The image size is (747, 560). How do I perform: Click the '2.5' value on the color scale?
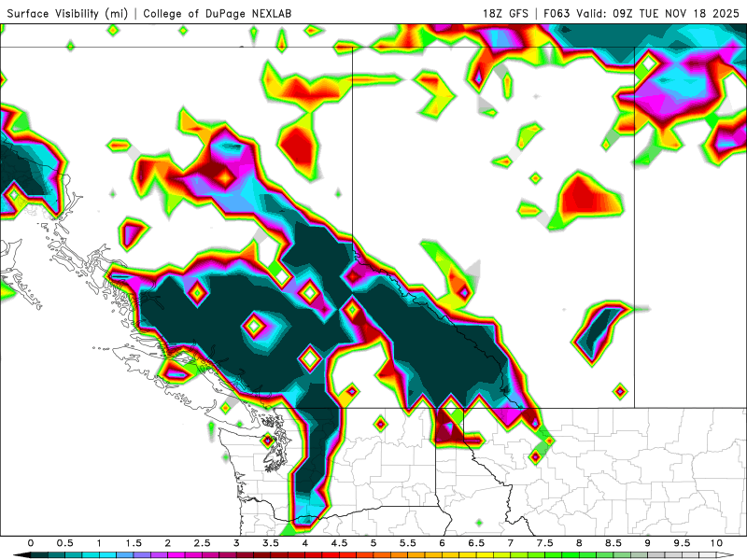[x=202, y=543]
